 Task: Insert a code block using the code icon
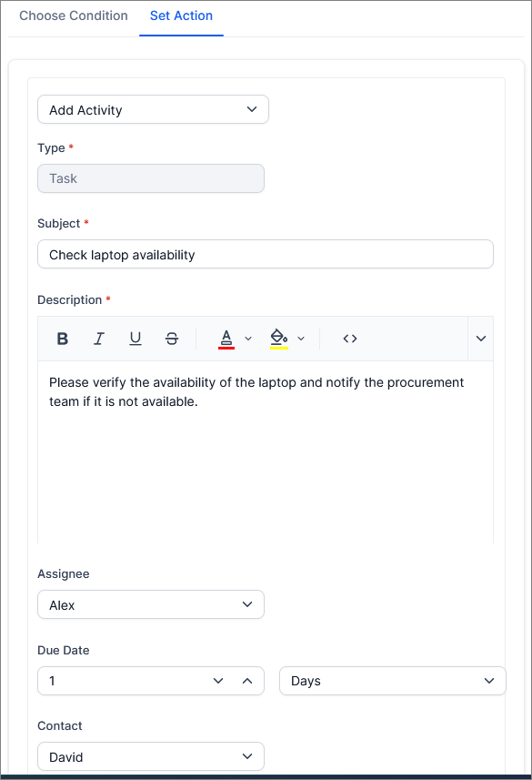coord(350,339)
